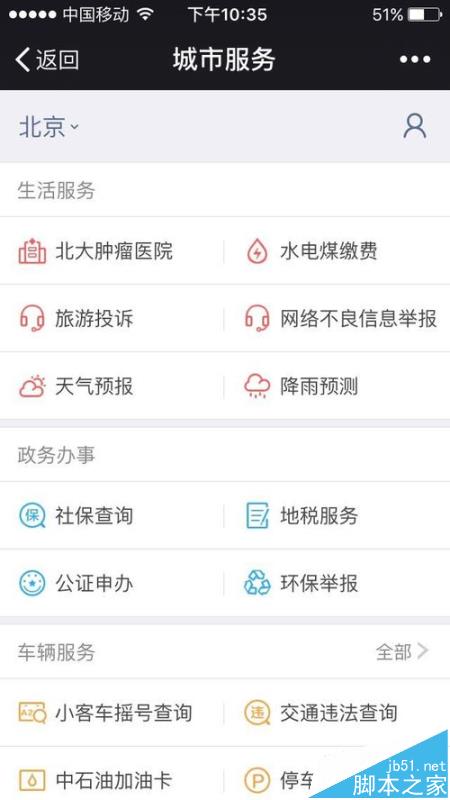450x800 pixels.
Task: Tap the recycle icon for 环保举报
Action: tap(257, 583)
